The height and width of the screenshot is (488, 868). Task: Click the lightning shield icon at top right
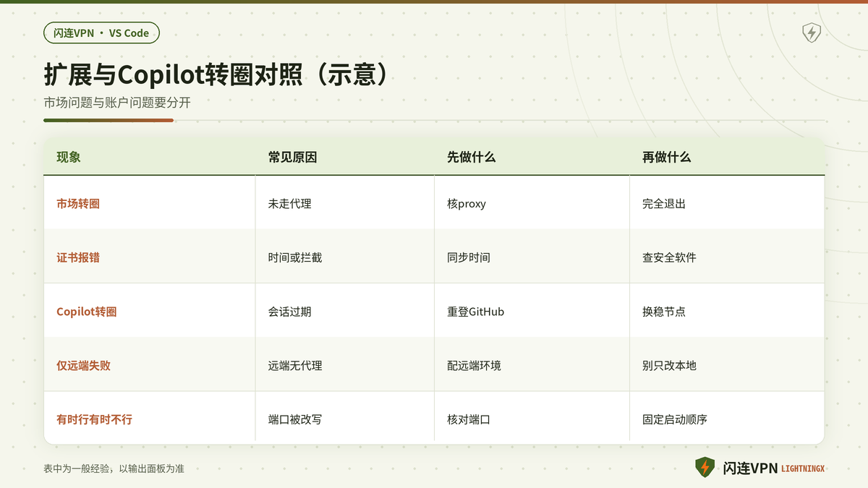pos(812,33)
